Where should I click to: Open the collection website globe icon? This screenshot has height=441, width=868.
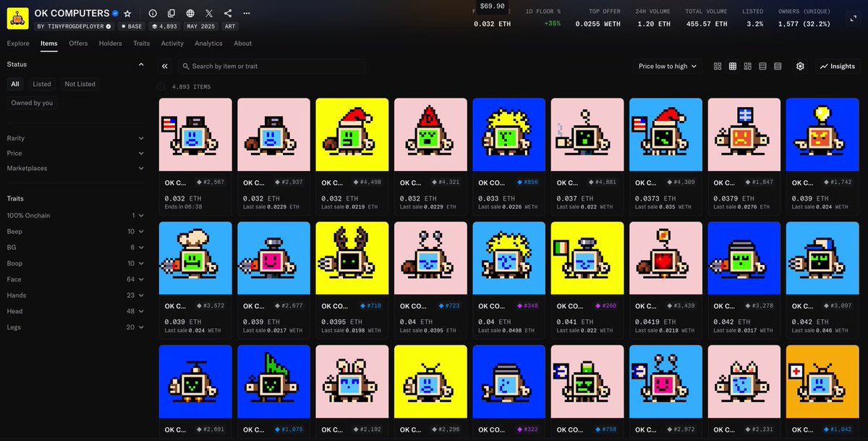[x=190, y=14]
